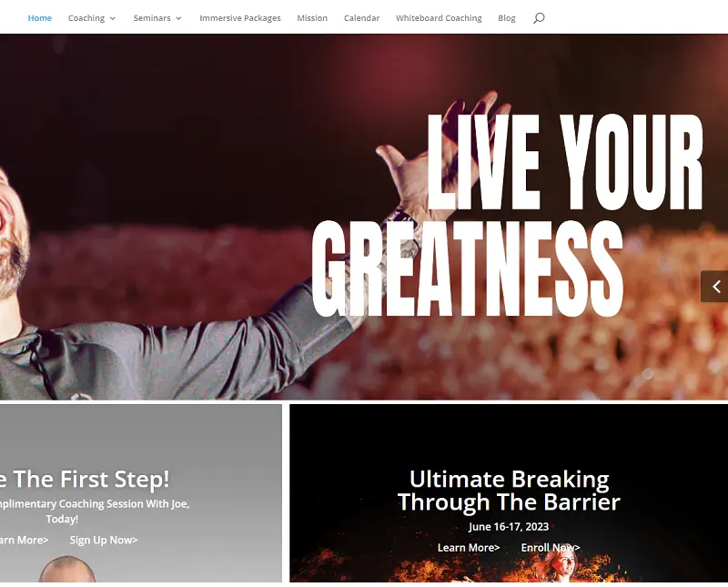Open the Coaching menu item
This screenshot has height=587, width=728.
click(86, 18)
